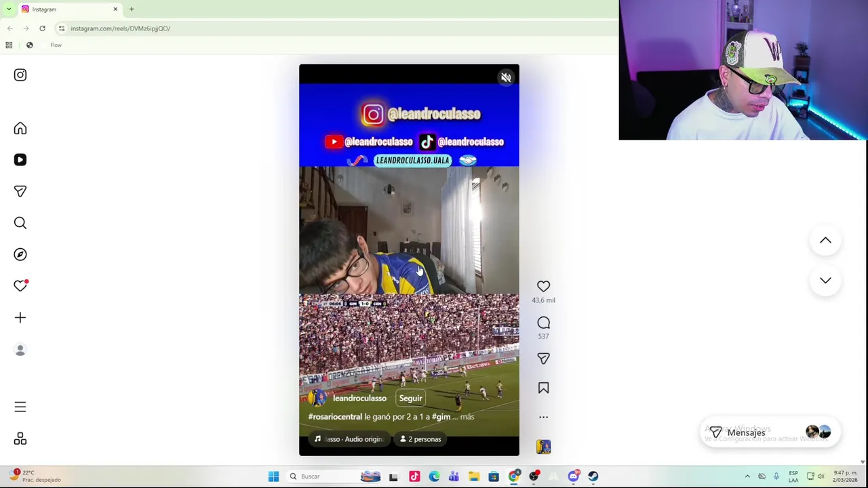The width and height of the screenshot is (868, 488).
Task: View site information icon in address bar
Action: tap(61, 28)
